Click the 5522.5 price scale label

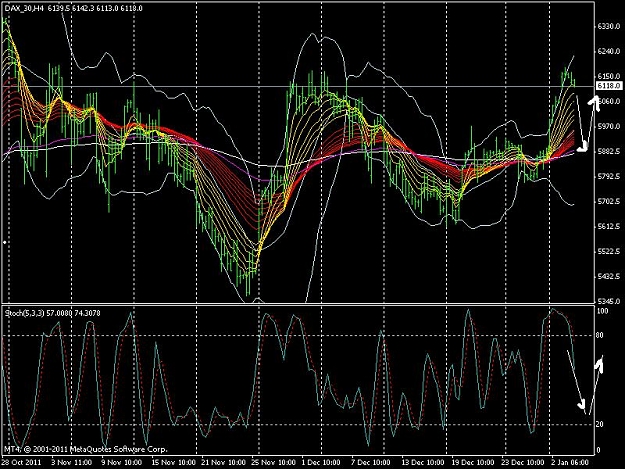[609, 251]
